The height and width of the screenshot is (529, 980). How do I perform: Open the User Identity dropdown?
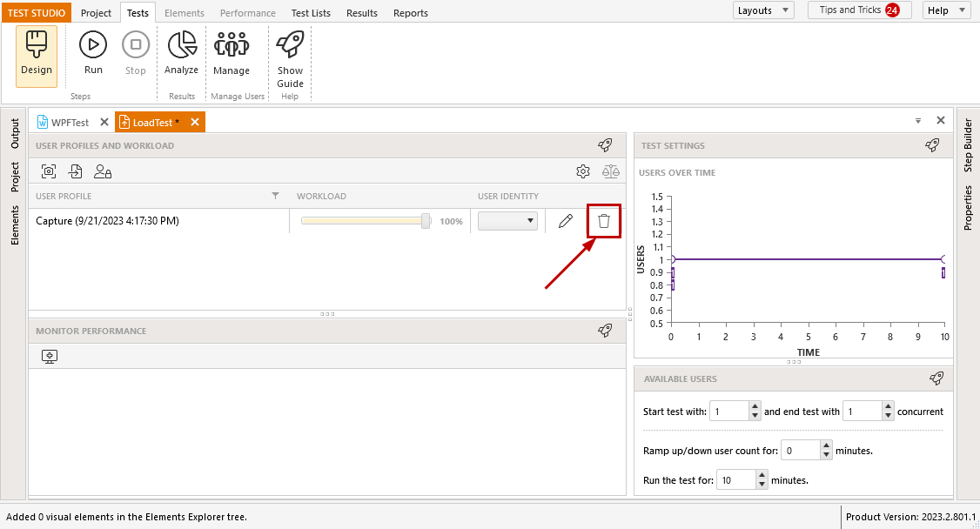[x=507, y=220]
